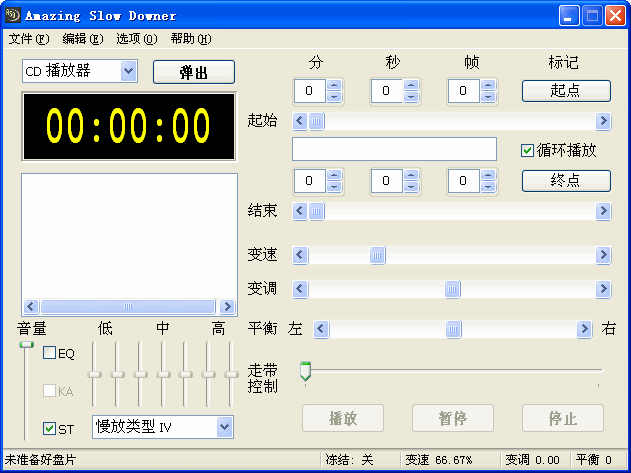Click right arrow of 平衡 balance scrollbar
Viewport: 631px width, 473px height.
pyautogui.click(x=584, y=329)
